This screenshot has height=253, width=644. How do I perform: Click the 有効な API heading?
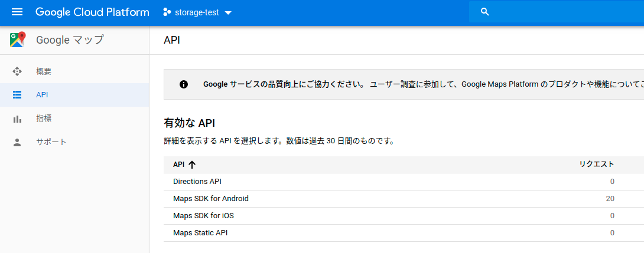189,123
